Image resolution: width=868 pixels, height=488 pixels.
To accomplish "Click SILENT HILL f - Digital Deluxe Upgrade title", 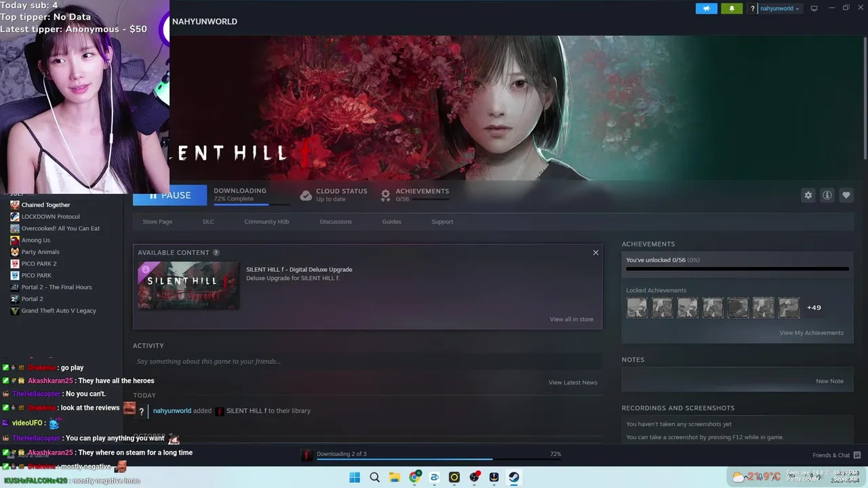I will coord(299,269).
